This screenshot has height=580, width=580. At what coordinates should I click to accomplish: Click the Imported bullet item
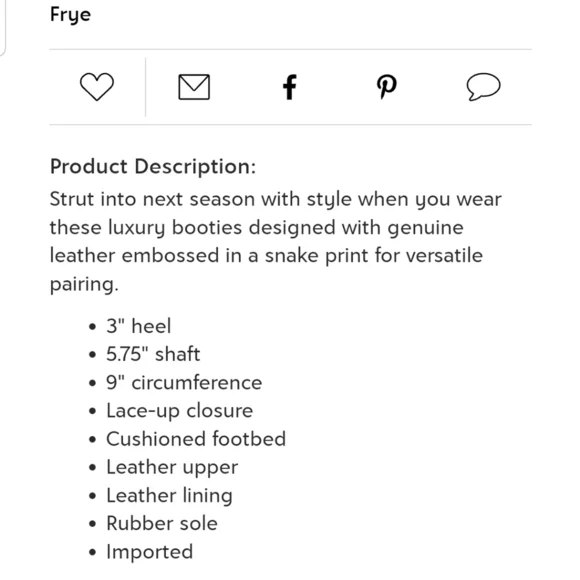[x=149, y=552]
